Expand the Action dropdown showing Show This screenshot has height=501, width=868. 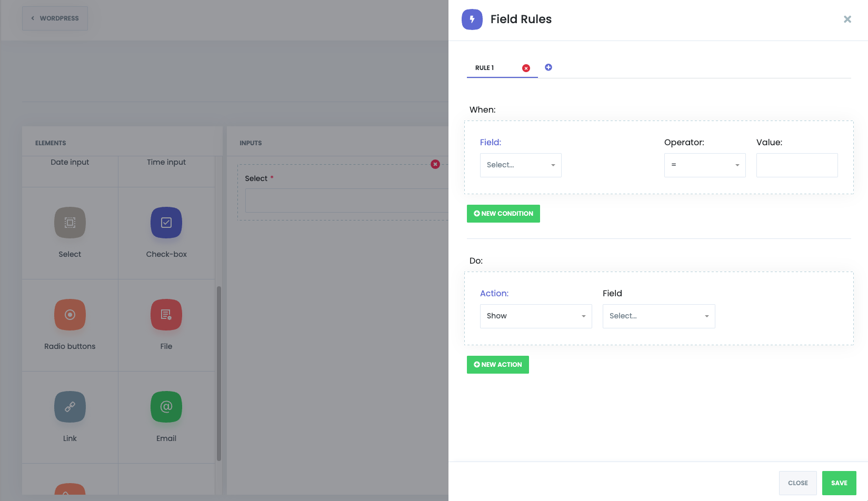tap(535, 316)
